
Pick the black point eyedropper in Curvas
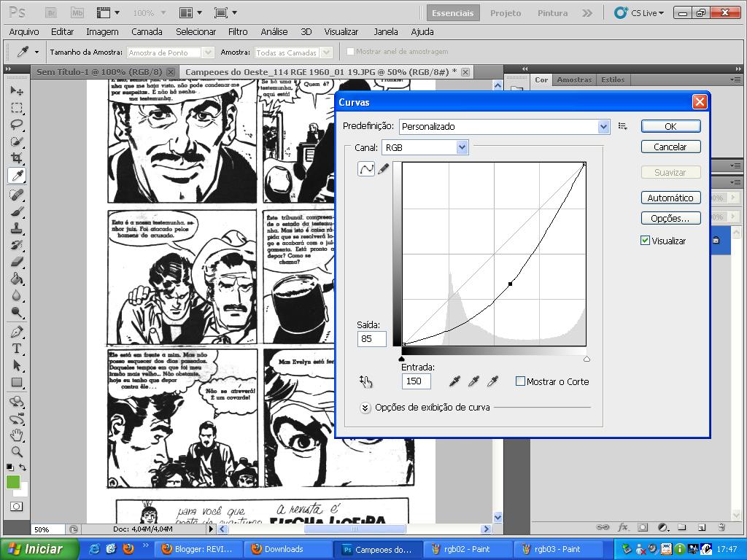click(x=454, y=381)
